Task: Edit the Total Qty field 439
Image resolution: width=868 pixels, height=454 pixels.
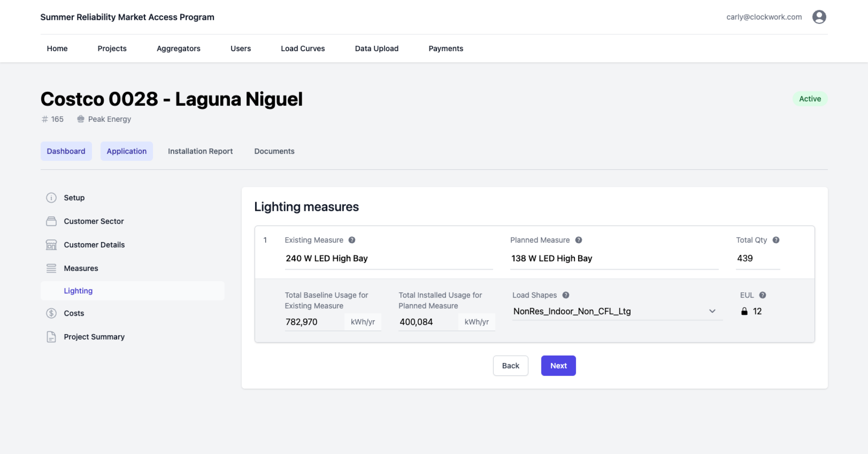Action: [x=758, y=259]
